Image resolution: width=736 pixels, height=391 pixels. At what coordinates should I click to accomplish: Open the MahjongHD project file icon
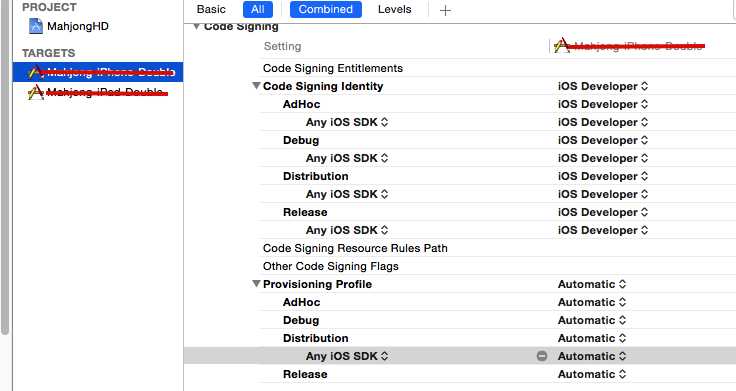[36, 26]
